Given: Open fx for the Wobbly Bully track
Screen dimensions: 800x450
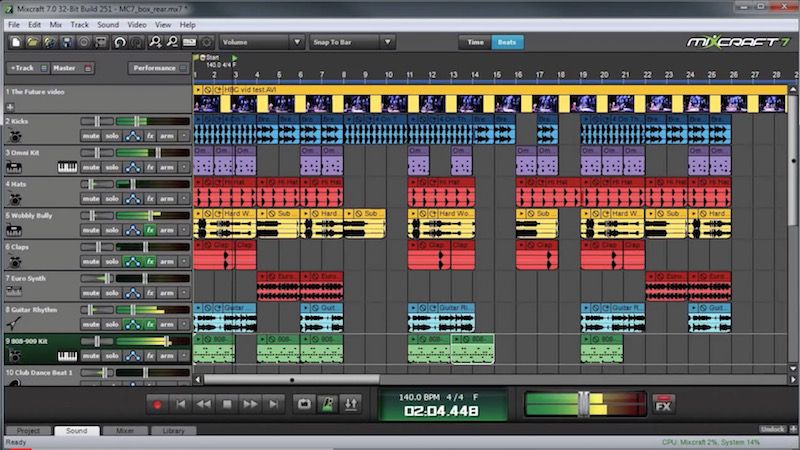Looking at the screenshot, I should pos(150,230).
